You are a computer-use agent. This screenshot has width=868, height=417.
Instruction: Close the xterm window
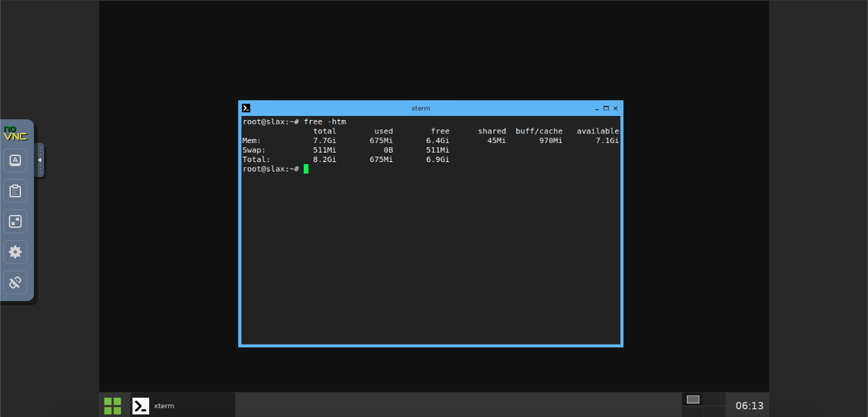click(616, 108)
